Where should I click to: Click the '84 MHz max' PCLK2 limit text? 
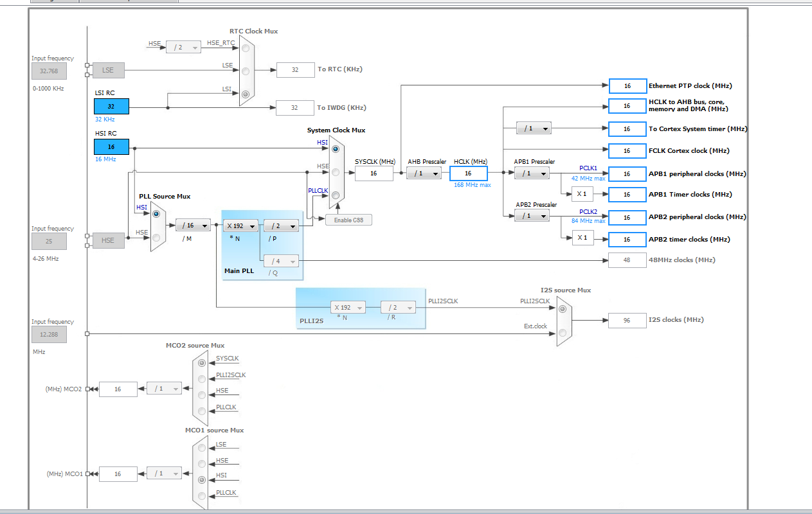tap(588, 221)
